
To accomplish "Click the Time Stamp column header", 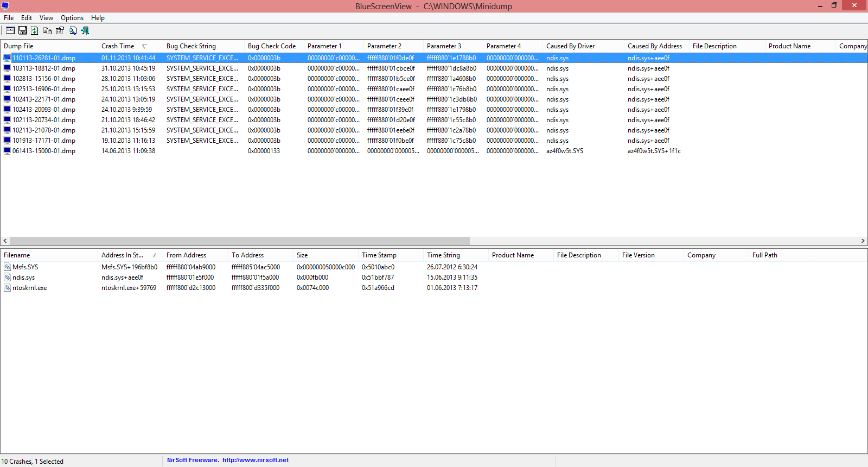I will click(391, 255).
